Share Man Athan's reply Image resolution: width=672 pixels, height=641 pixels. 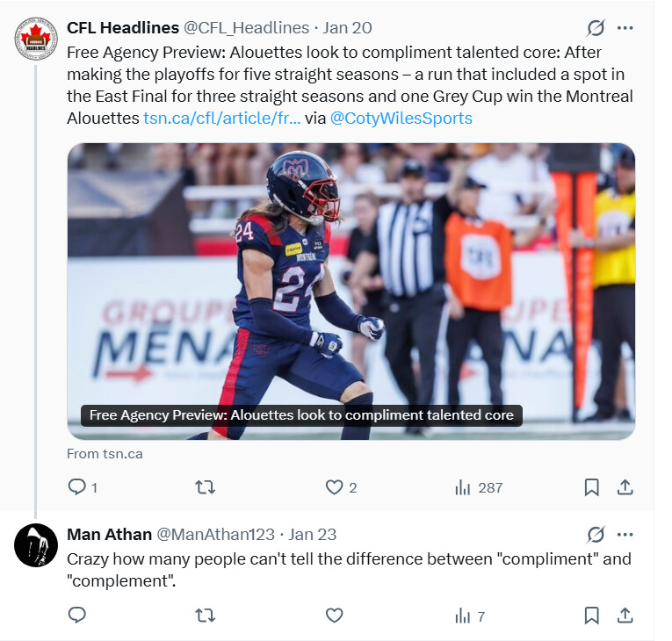pos(625,615)
